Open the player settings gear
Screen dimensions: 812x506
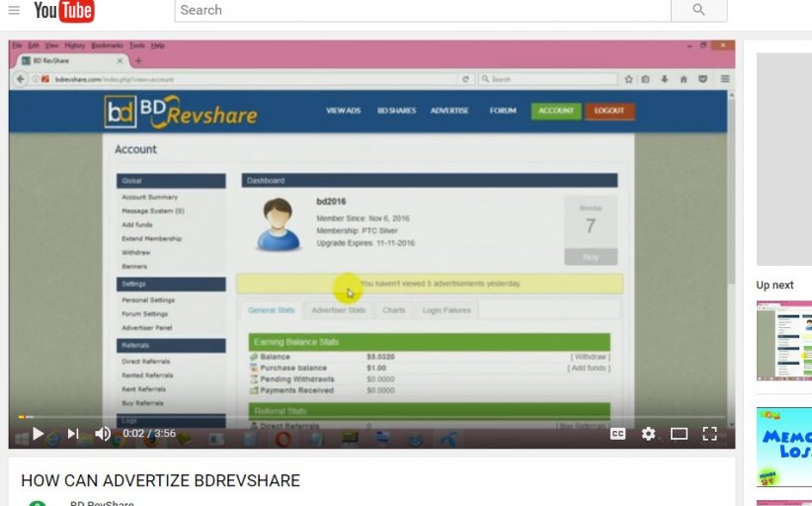click(648, 433)
